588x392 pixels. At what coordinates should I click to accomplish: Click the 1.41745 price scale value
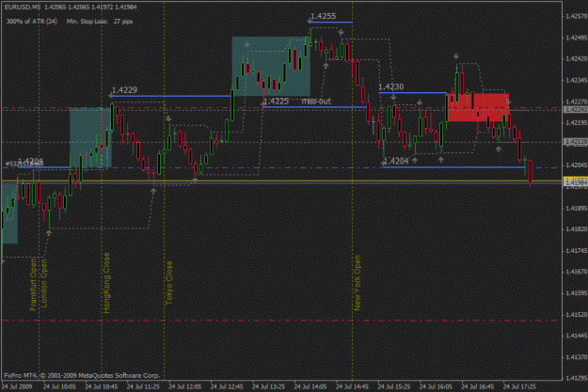[577, 250]
